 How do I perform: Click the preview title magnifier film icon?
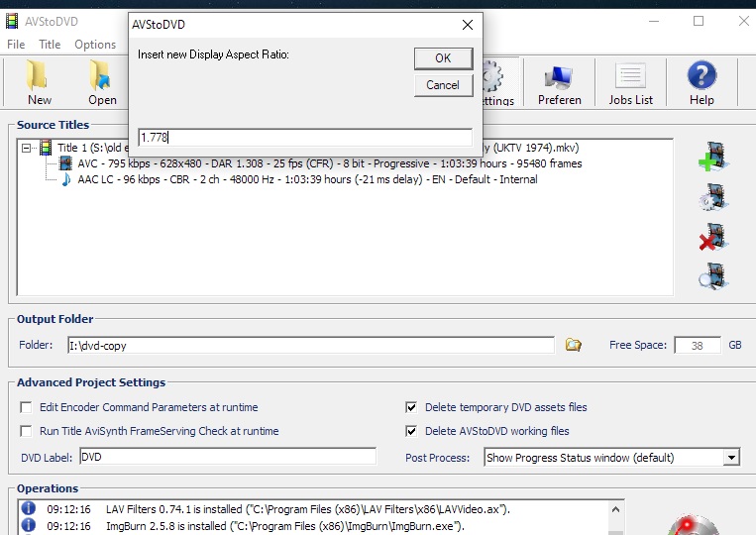[x=713, y=276]
